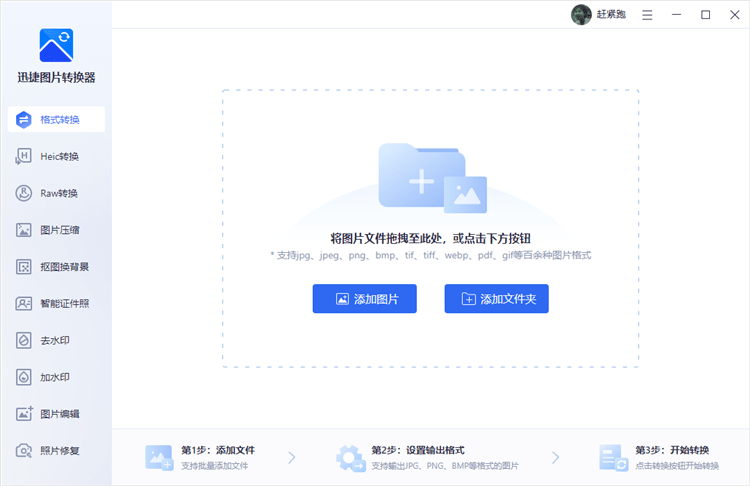Open the 去水印 sidebar icon

(x=23, y=341)
